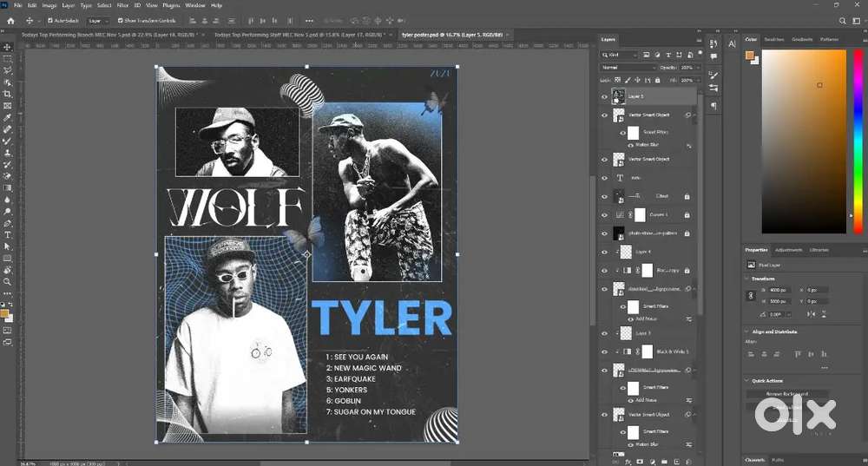Select the Move tool in the toolbar

(x=7, y=47)
